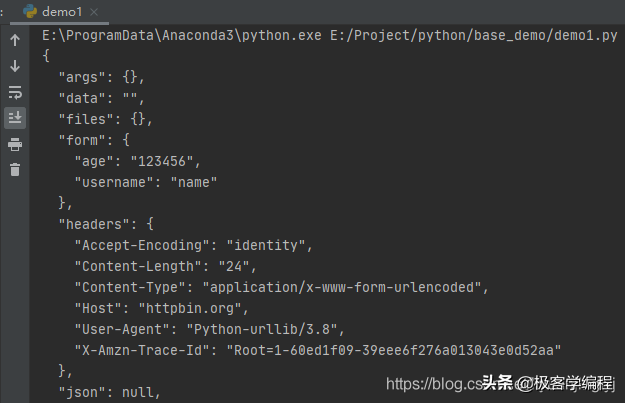The height and width of the screenshot is (403, 625).
Task: Click the "json": null line
Action: (110, 393)
